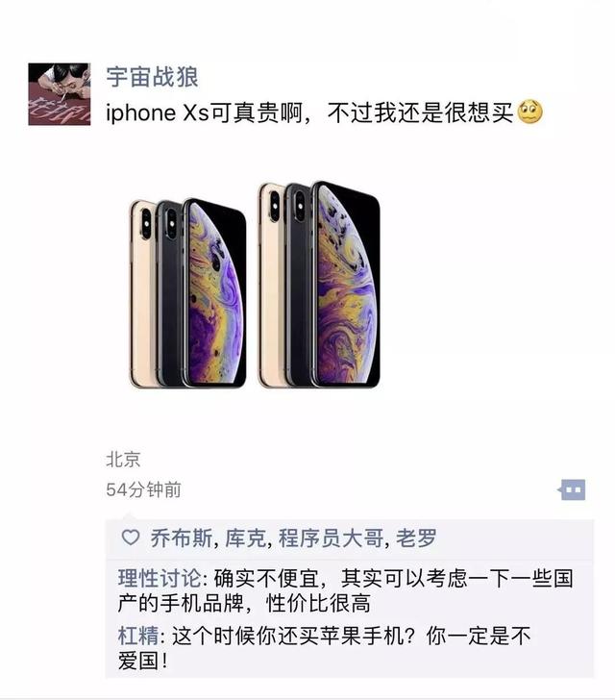Open the more-actions button with two dots

pos(572,489)
